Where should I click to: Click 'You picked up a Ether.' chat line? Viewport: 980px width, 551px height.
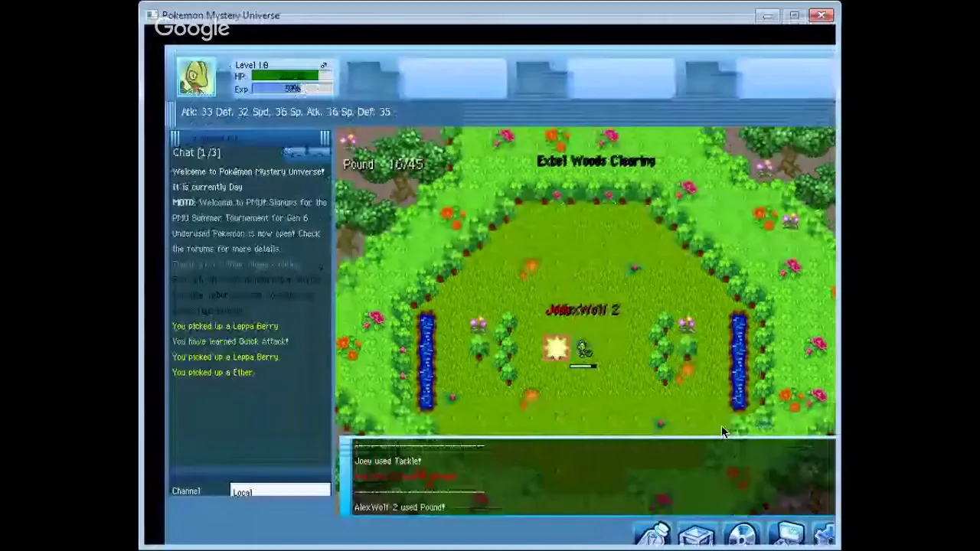(x=213, y=373)
